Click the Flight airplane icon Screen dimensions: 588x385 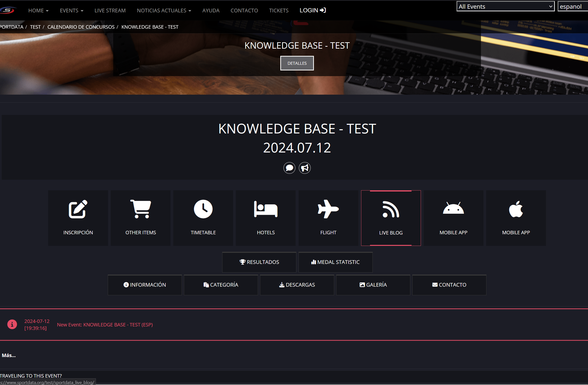pos(328,209)
